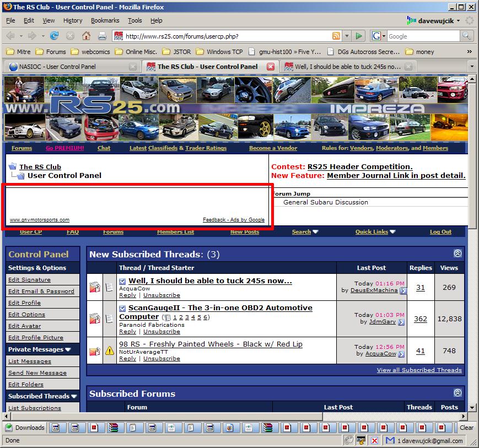Click the activity throbber icon at top right
Viewport: 479px width, 448px height.
pyautogui.click(x=469, y=20)
